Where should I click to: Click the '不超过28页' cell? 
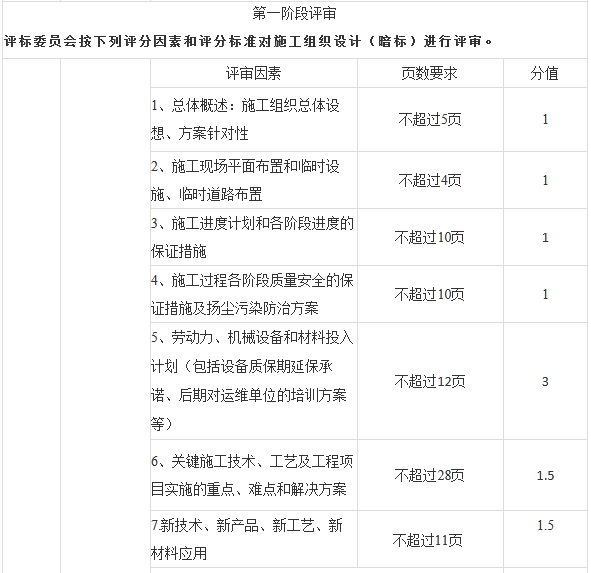(429, 475)
